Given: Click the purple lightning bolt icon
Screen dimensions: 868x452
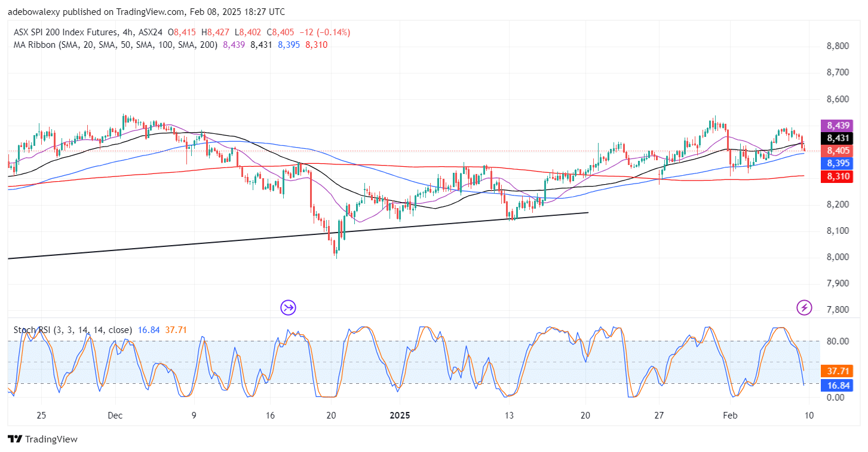Looking at the screenshot, I should [x=804, y=308].
